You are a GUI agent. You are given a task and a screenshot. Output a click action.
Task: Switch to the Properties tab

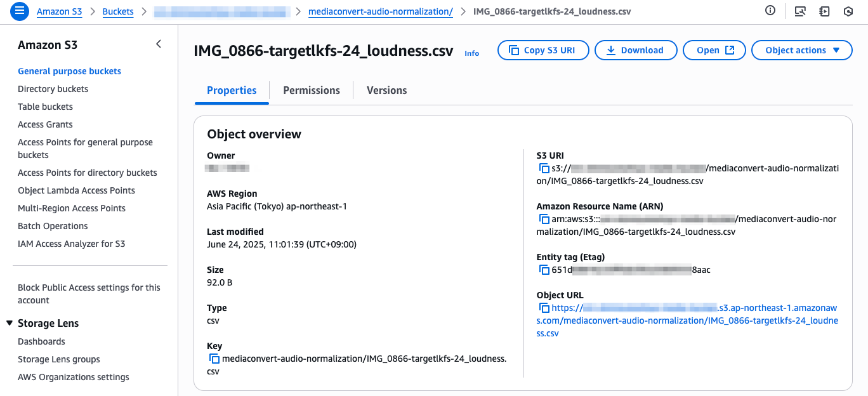pos(232,90)
